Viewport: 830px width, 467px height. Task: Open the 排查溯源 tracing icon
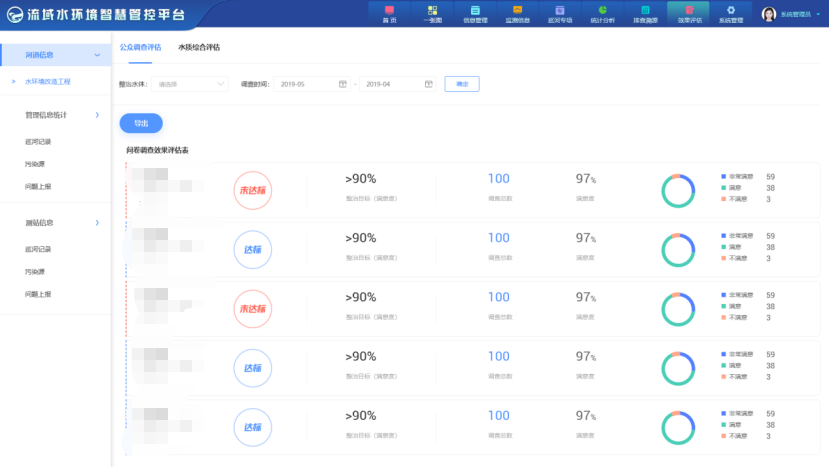646,13
